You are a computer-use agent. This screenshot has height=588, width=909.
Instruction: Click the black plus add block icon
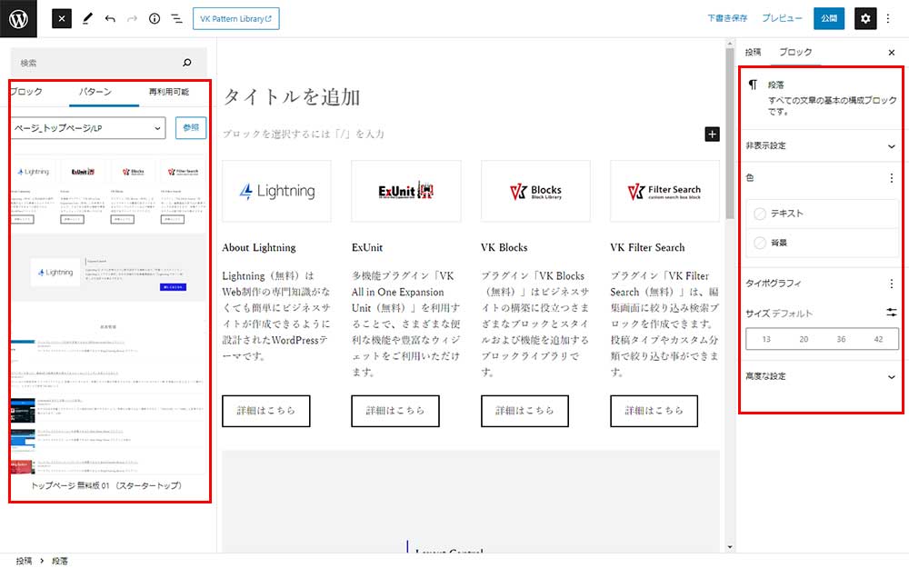click(712, 134)
